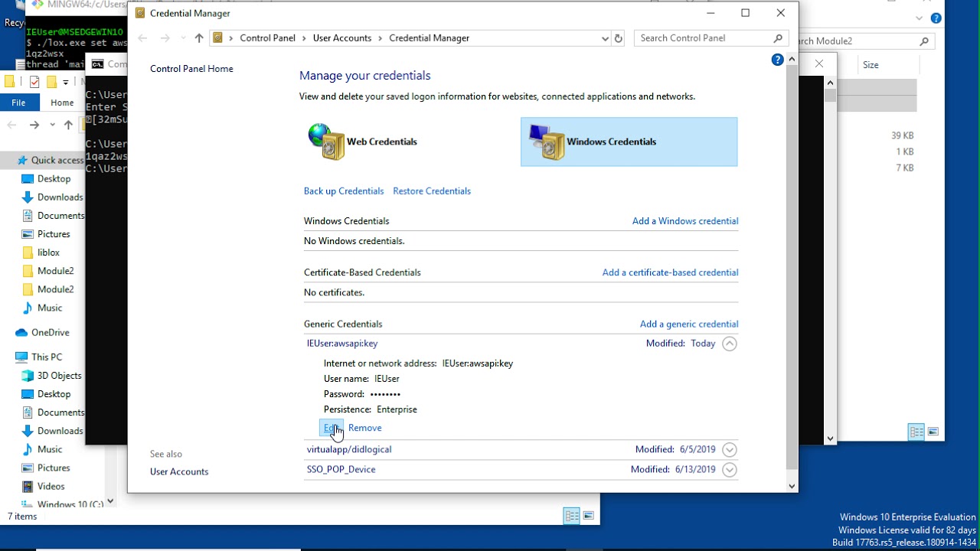Edit the IEUser:awsapi:key credential
Screen dimensions: 980x551
(x=332, y=428)
